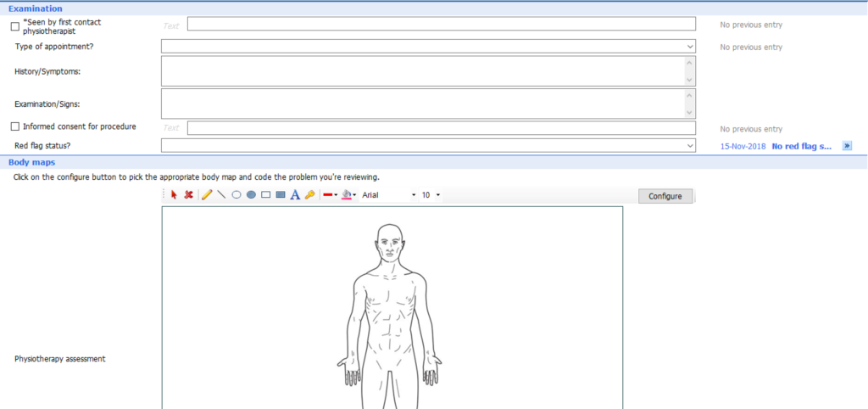Screen dimensions: 868x409
Task: Open the line colour dropdown arrow
Action: pyautogui.click(x=336, y=195)
